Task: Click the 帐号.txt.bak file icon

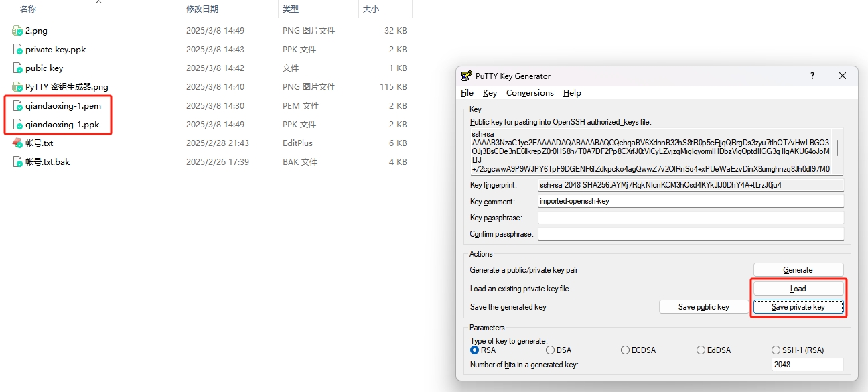Action: pos(17,162)
